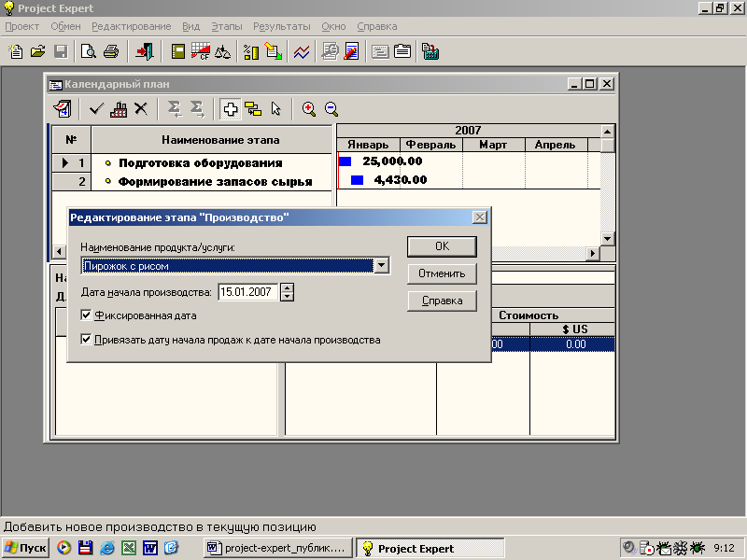The image size is (747, 560).
Task: Click the exit door icon
Action: 145,51
